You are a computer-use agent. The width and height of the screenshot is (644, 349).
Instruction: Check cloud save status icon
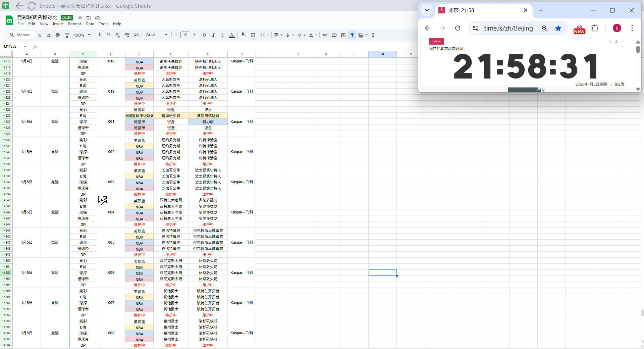click(98, 17)
